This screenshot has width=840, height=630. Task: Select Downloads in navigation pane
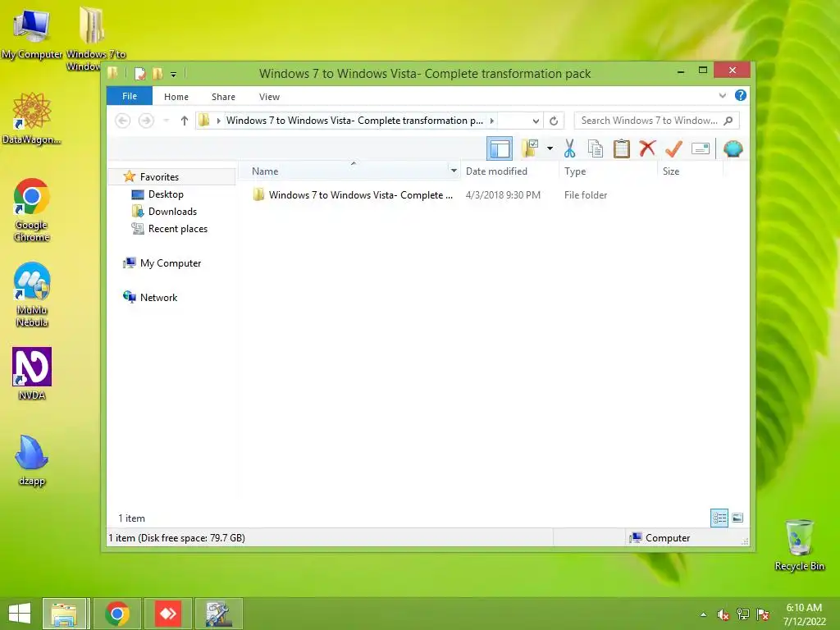pos(172,211)
